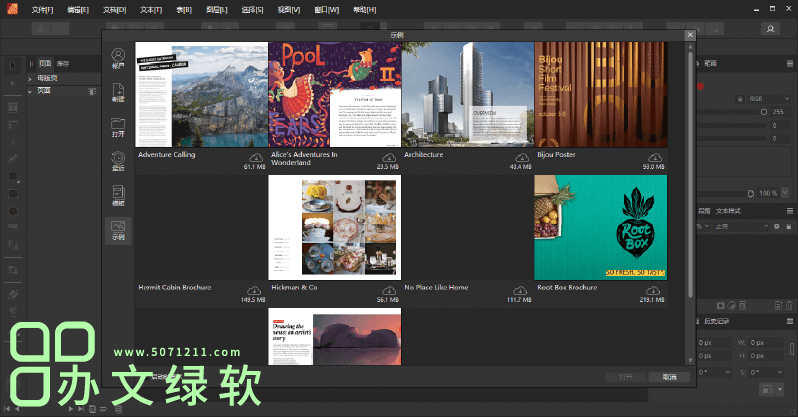The height and width of the screenshot is (418, 798).
Task: Pick the Artistic Text tool in the left toolbar
Action: point(13,142)
